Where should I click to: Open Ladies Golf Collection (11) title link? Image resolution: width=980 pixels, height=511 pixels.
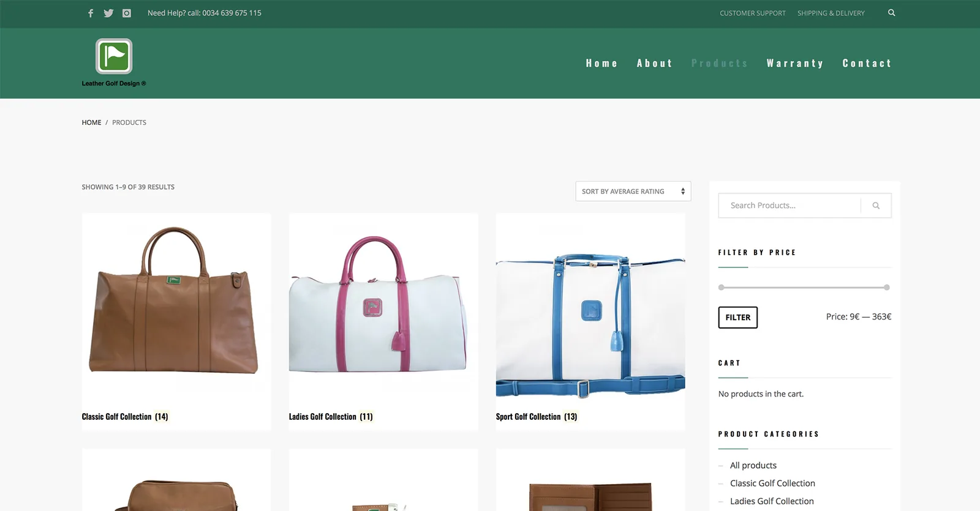331,417
